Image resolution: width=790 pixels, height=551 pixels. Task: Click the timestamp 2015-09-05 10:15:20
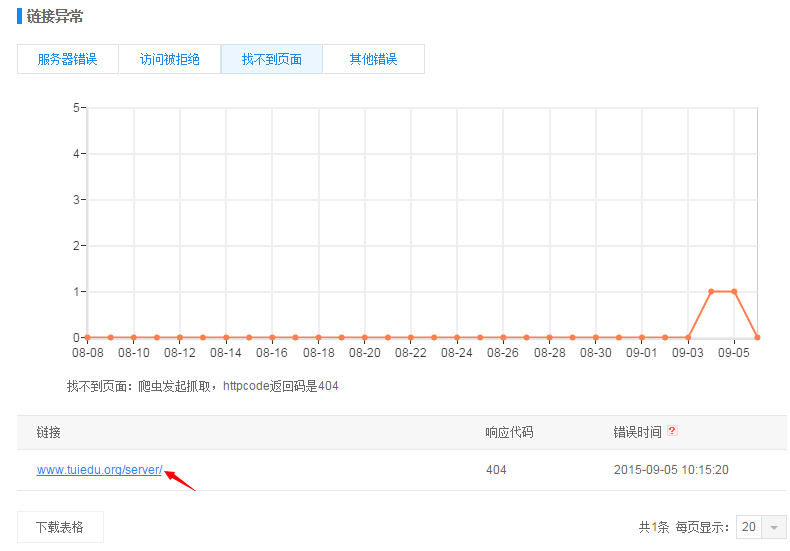(x=671, y=470)
